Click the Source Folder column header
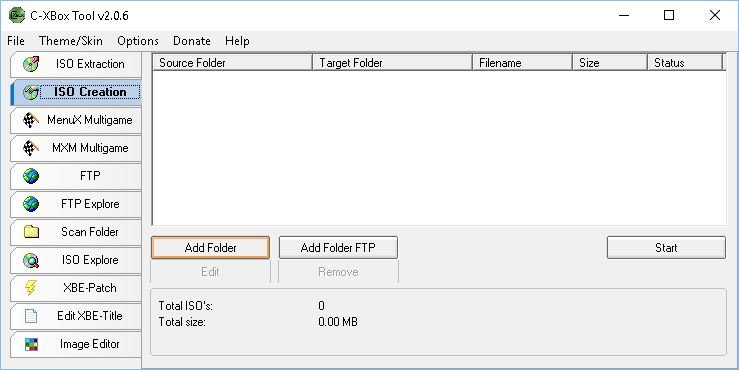The height and width of the screenshot is (370, 739). (x=232, y=63)
